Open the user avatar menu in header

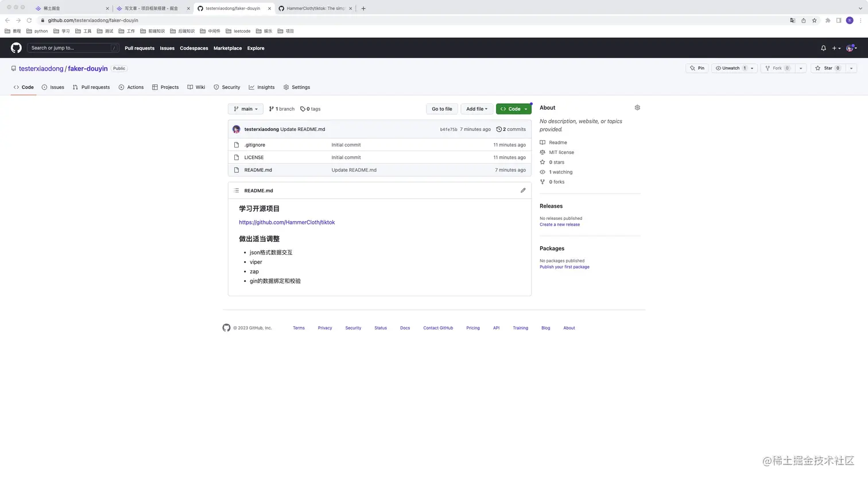click(851, 48)
